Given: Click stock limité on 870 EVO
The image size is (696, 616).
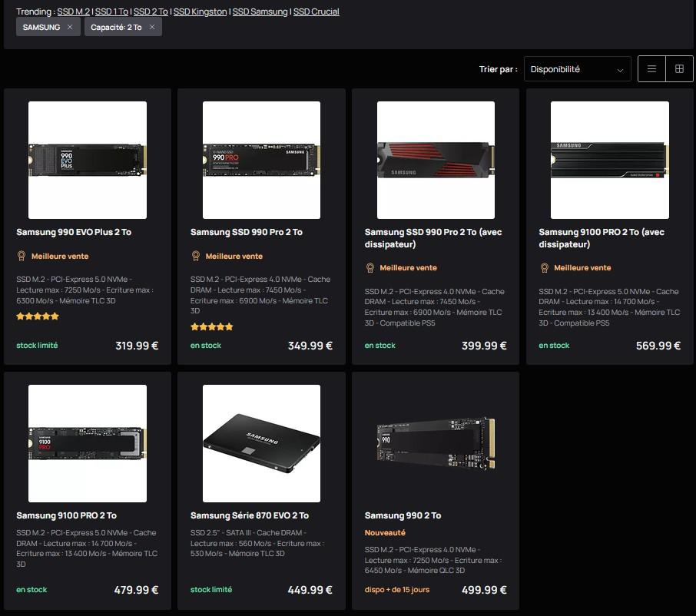Looking at the screenshot, I should 210,590.
